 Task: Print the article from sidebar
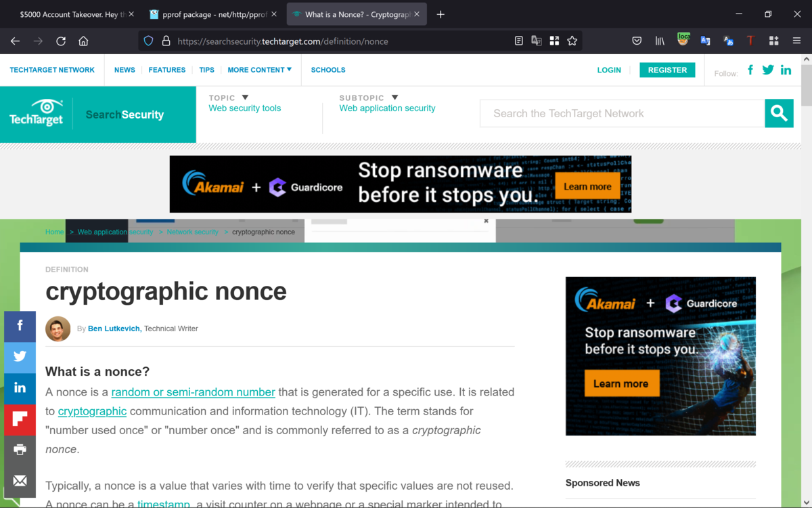pos(20,450)
